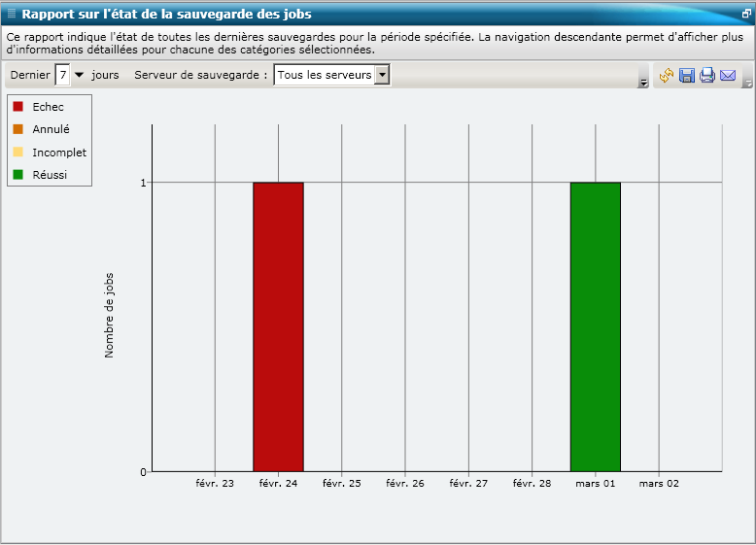Click the 'jours' label
Image resolution: width=756 pixels, height=545 pixels.
click(105, 75)
